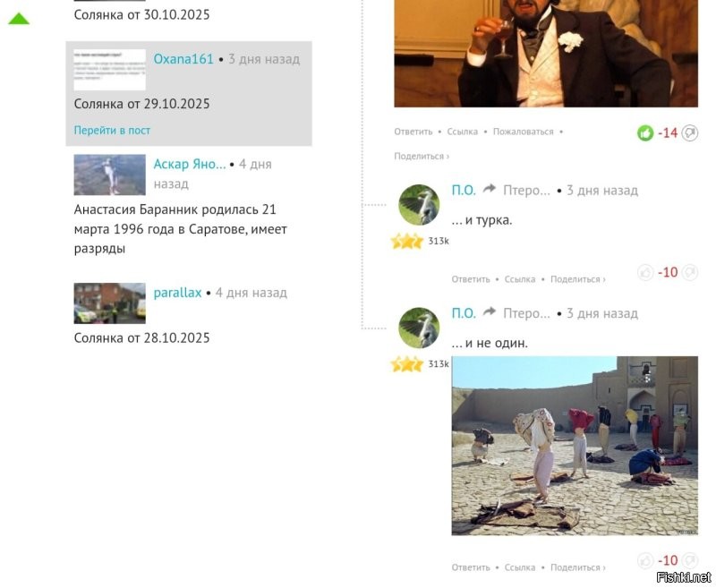The height and width of the screenshot is (588, 716).
Task: Open Oxana161 user profile
Action: pyautogui.click(x=183, y=59)
